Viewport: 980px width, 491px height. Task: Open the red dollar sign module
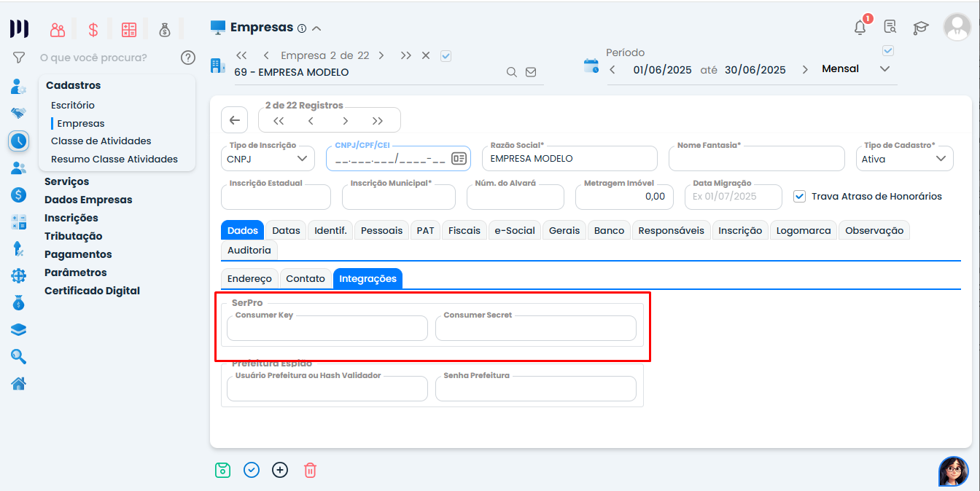pos(93,30)
